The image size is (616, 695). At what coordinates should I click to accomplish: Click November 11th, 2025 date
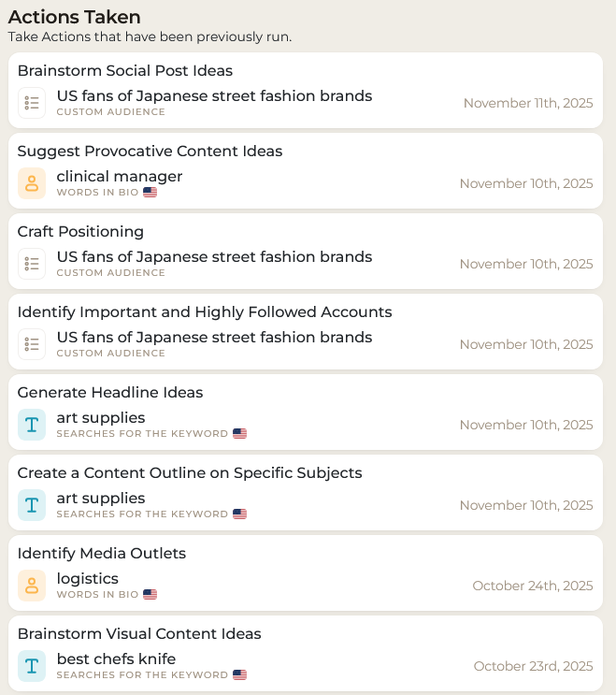(x=528, y=103)
